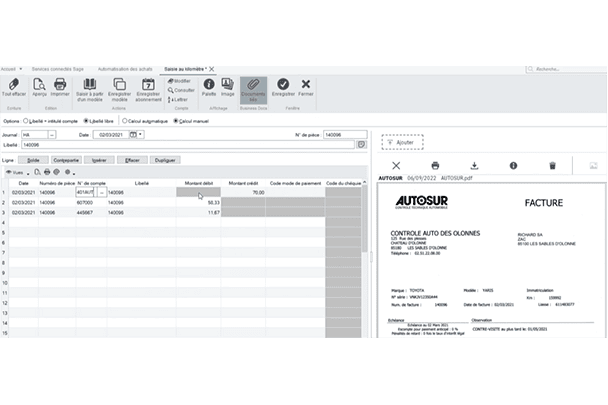Click credit amount 70,00 in row 1
The image size is (608, 405).
point(243,192)
